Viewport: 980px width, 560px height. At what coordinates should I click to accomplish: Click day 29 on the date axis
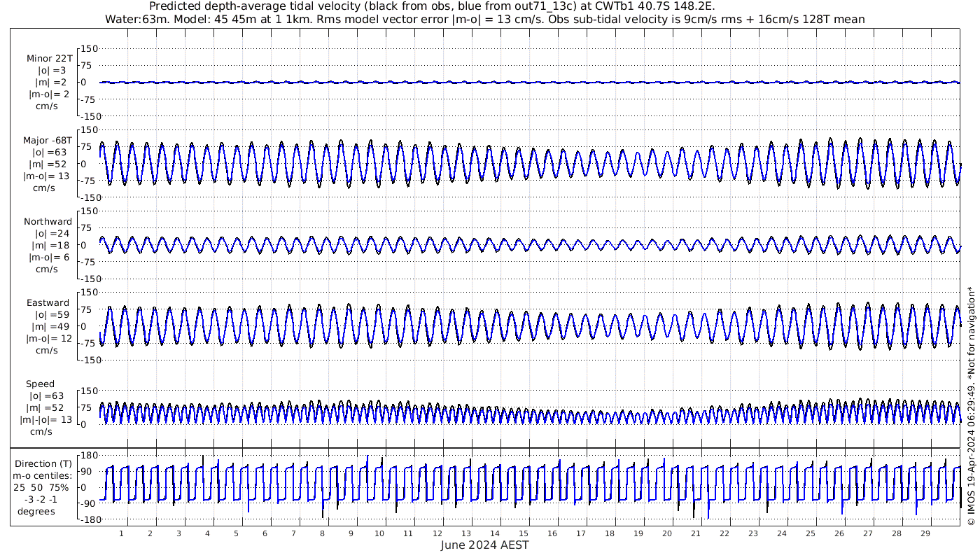click(925, 533)
